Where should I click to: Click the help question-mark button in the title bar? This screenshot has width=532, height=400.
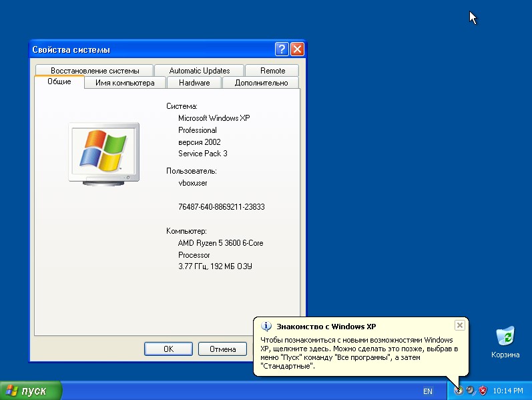tap(282, 49)
